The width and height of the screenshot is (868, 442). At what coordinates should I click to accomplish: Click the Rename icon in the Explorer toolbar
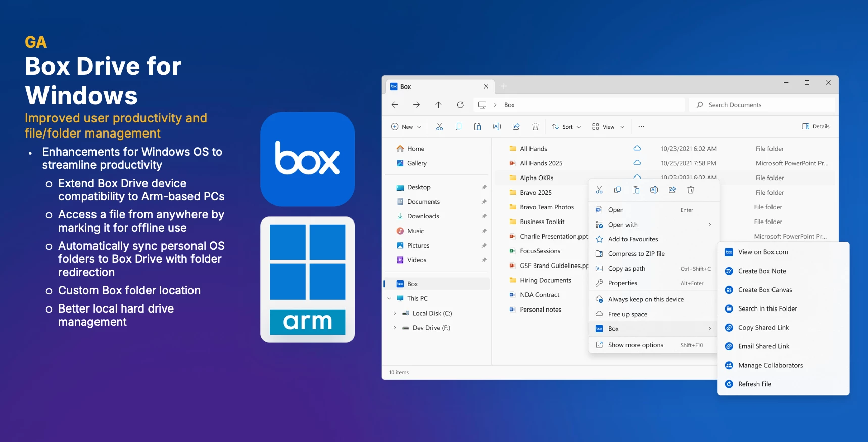[497, 127]
